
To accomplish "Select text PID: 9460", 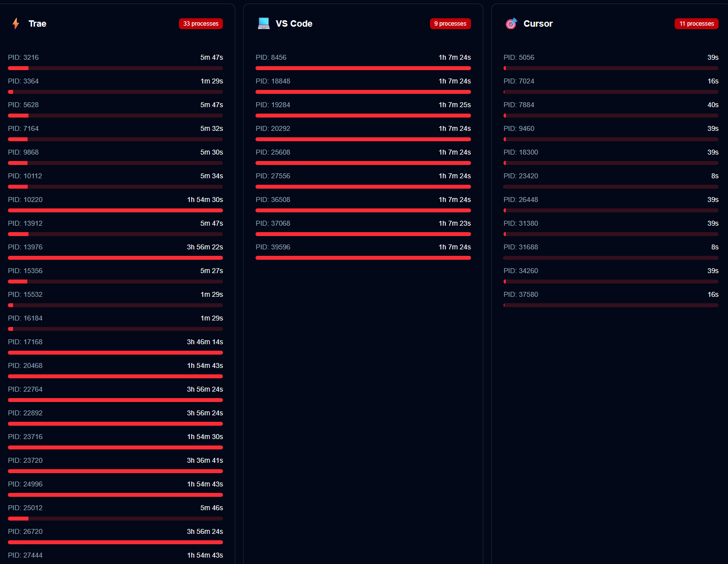I will 519,128.
